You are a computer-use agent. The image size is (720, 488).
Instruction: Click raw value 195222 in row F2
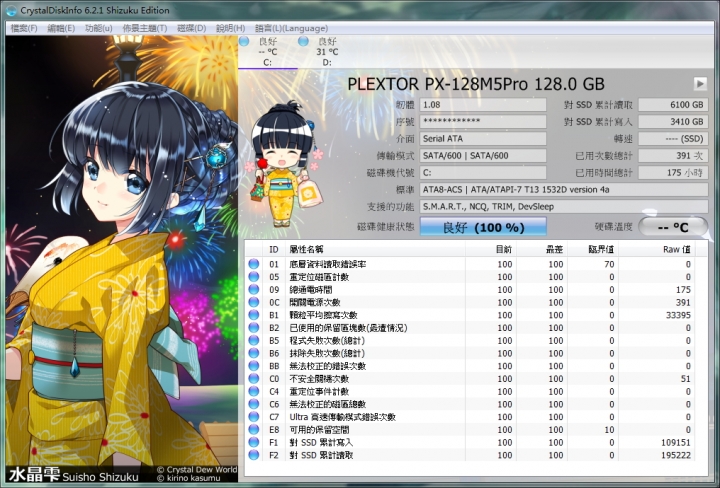click(675, 455)
